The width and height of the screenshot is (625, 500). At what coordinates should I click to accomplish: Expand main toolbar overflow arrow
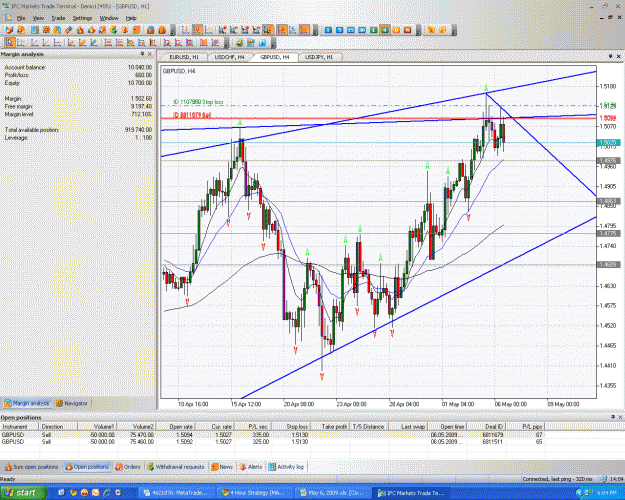(172, 30)
